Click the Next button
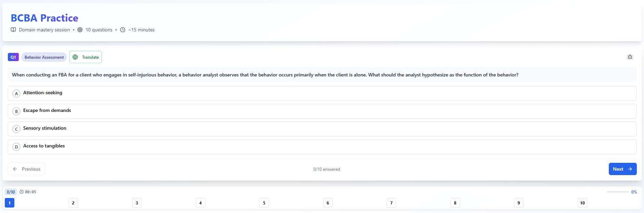This screenshot has height=213, width=644. coord(622,169)
